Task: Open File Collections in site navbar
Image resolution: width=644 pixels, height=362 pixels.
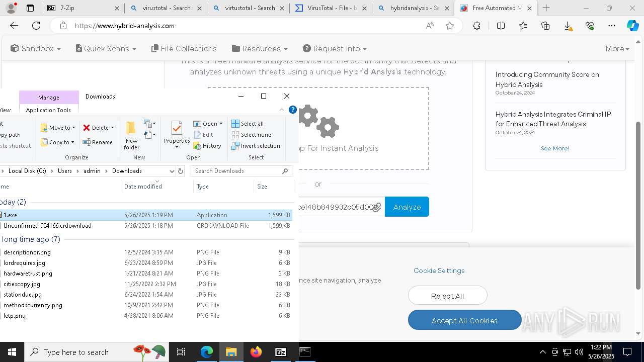Action: [x=184, y=48]
